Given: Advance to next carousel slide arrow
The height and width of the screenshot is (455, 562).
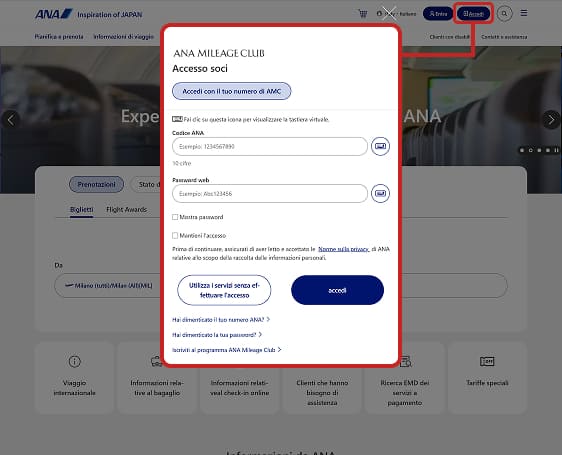Looking at the screenshot, I should [551, 120].
